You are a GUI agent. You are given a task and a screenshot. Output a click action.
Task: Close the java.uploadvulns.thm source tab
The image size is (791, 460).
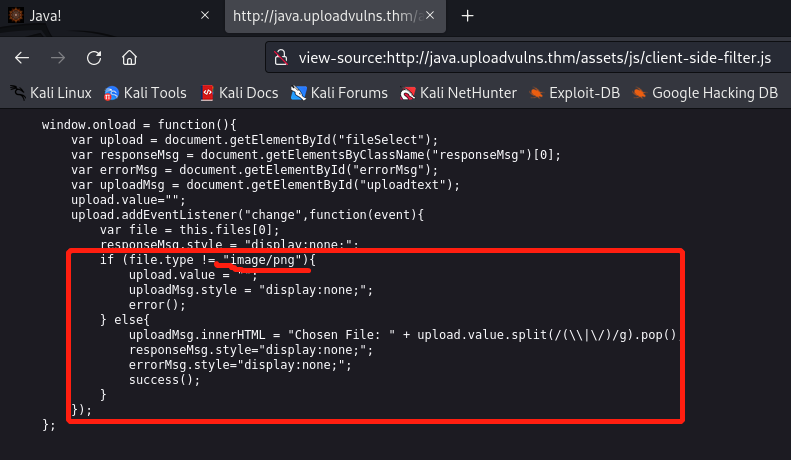(x=431, y=16)
